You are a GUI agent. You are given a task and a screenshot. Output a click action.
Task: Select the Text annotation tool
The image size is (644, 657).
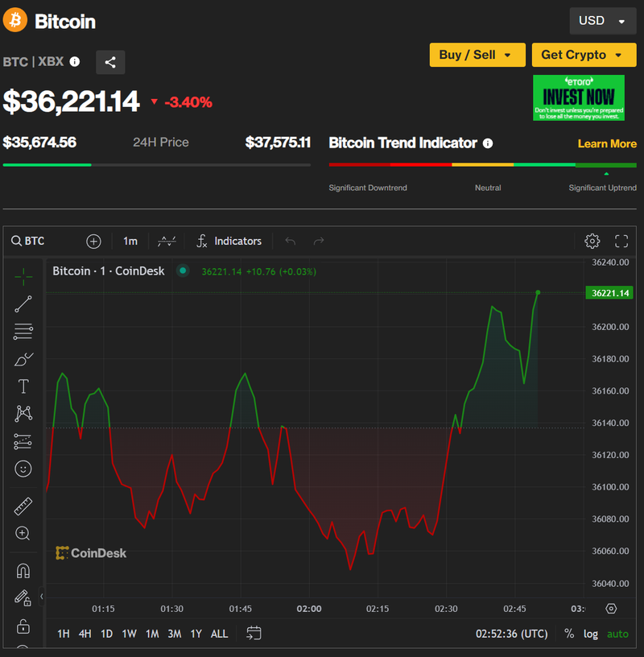[x=23, y=386]
